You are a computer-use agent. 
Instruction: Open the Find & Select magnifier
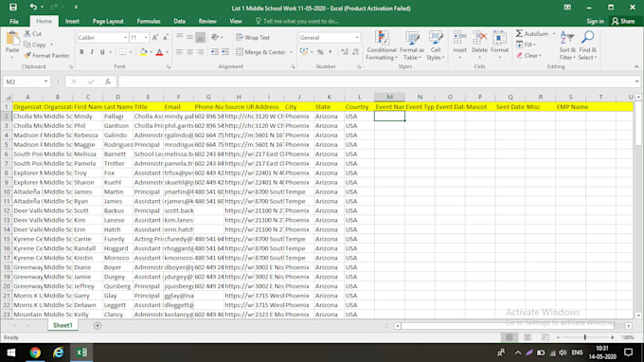click(588, 45)
